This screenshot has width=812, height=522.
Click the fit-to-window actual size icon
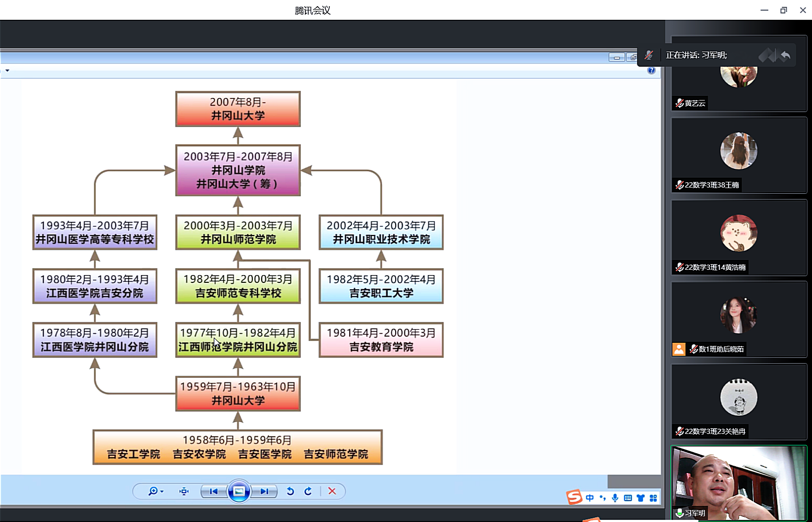(x=184, y=491)
